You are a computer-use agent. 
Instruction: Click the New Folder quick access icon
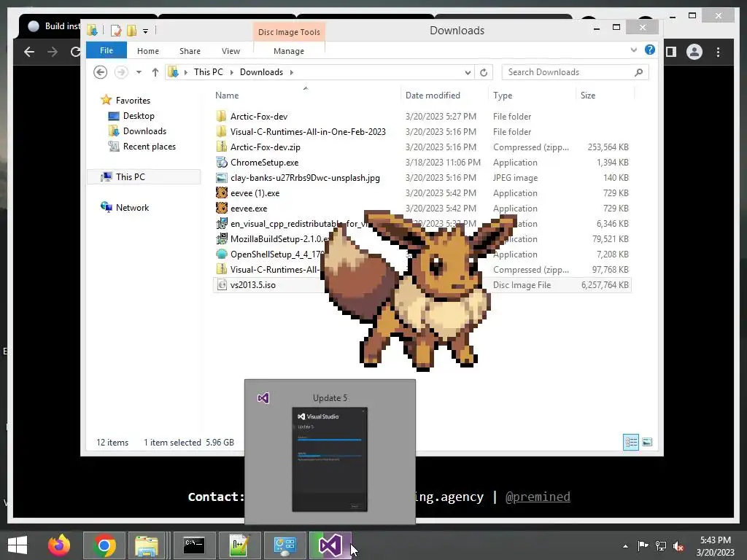131,31
